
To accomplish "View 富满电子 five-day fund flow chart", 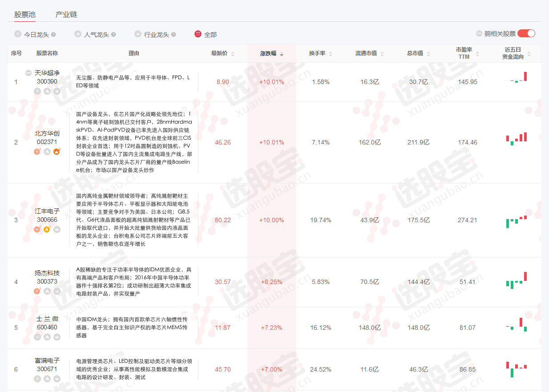I will [517, 370].
